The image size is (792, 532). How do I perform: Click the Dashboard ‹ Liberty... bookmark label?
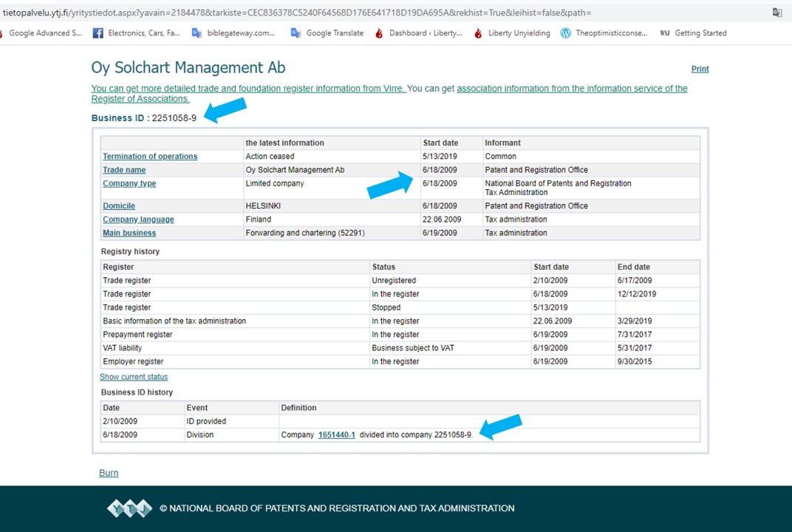426,33
